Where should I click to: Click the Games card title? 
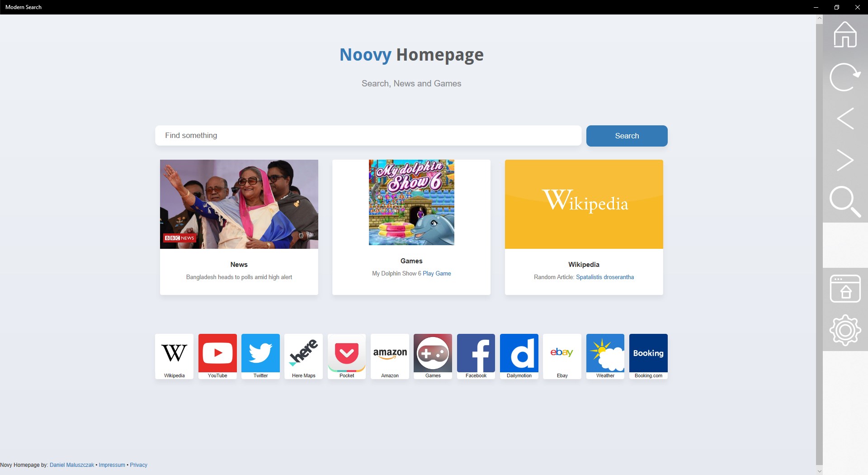click(411, 261)
